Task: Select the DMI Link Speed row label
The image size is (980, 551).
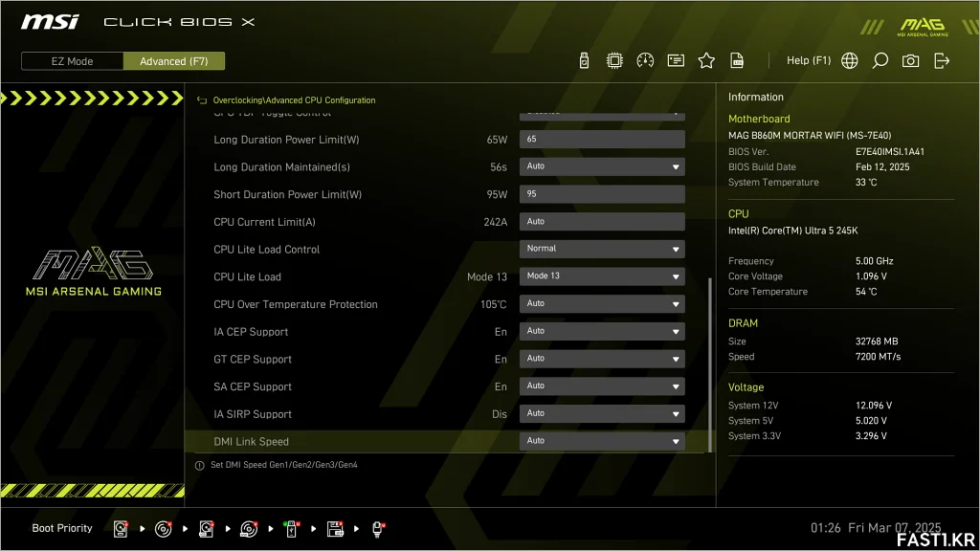Action: [x=252, y=442]
